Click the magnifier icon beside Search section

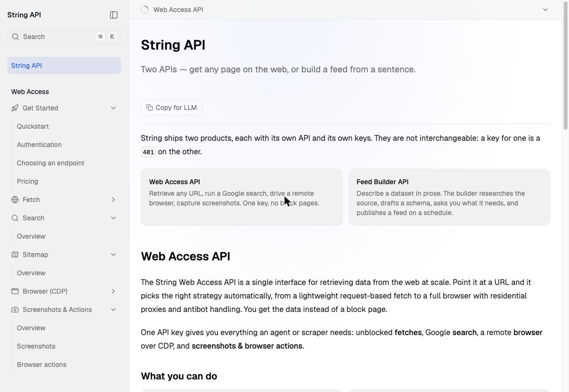click(x=15, y=218)
